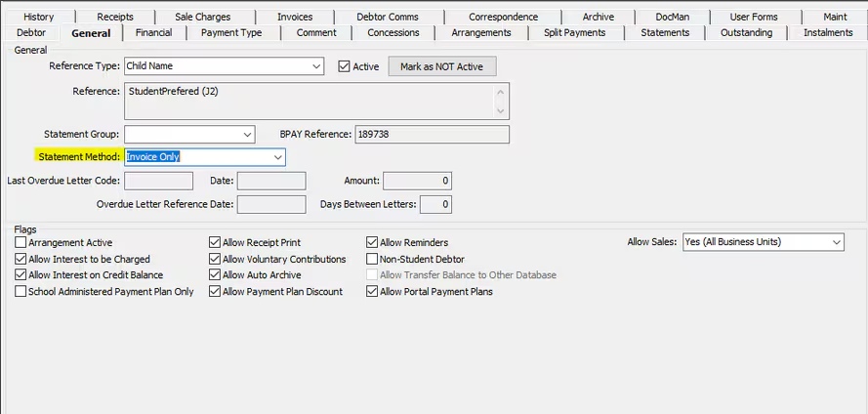The width and height of the screenshot is (868, 414).
Task: Open the Outstanding tab
Action: [746, 32]
